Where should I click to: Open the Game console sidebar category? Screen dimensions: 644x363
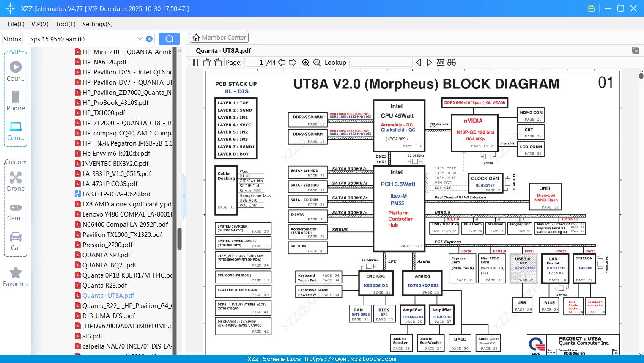tap(16, 212)
